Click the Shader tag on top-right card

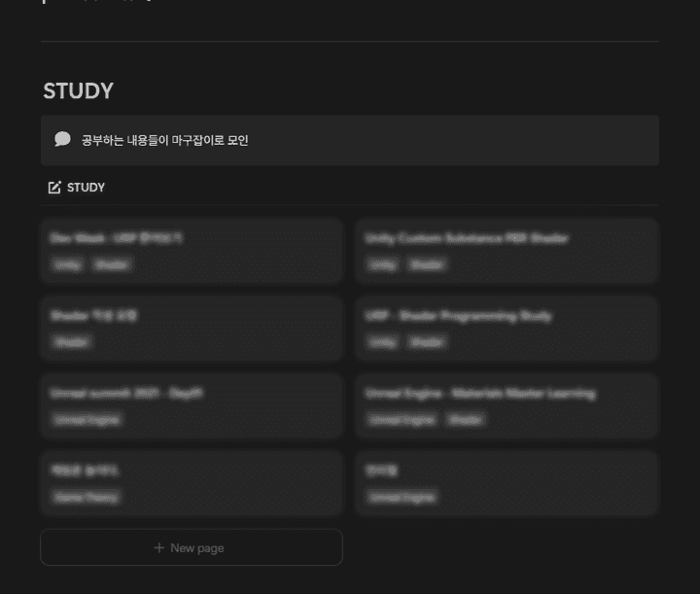427,264
